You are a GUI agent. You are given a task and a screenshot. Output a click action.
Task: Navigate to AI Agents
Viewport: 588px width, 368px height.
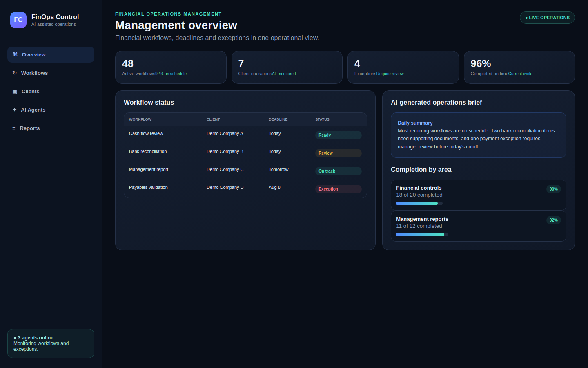tap(51, 110)
